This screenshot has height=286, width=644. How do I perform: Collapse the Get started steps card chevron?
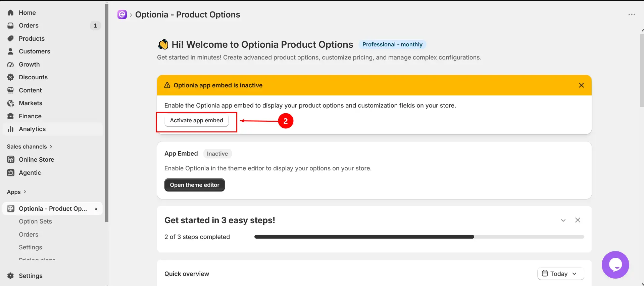pyautogui.click(x=563, y=220)
